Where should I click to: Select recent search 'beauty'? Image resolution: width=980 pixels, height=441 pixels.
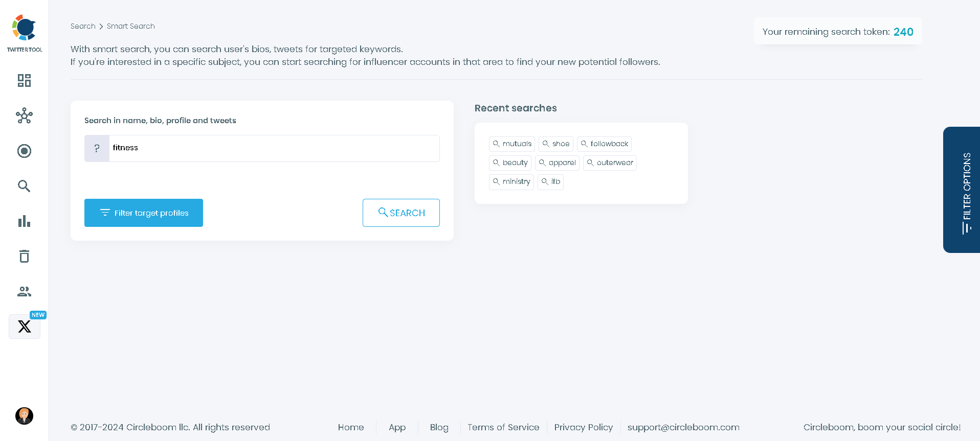coord(510,163)
